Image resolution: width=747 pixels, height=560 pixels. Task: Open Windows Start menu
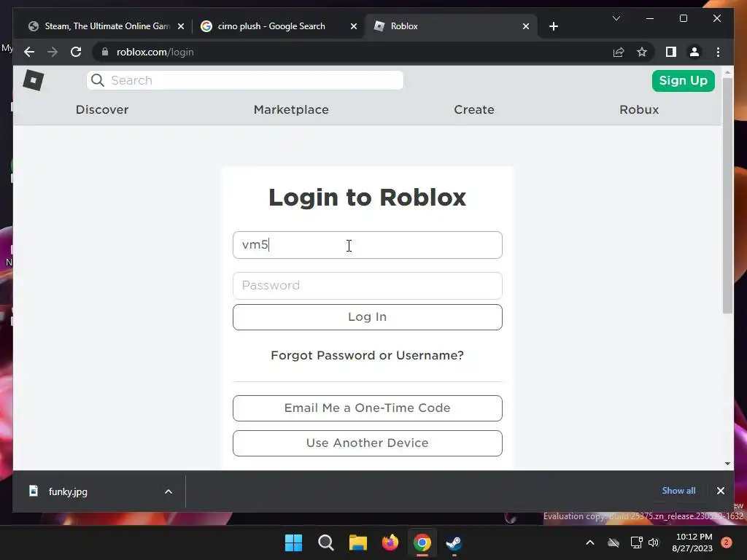click(293, 542)
